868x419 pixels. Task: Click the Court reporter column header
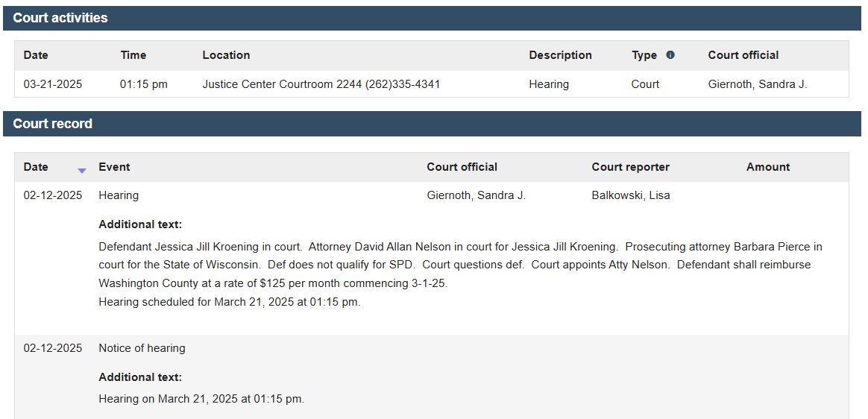point(631,167)
